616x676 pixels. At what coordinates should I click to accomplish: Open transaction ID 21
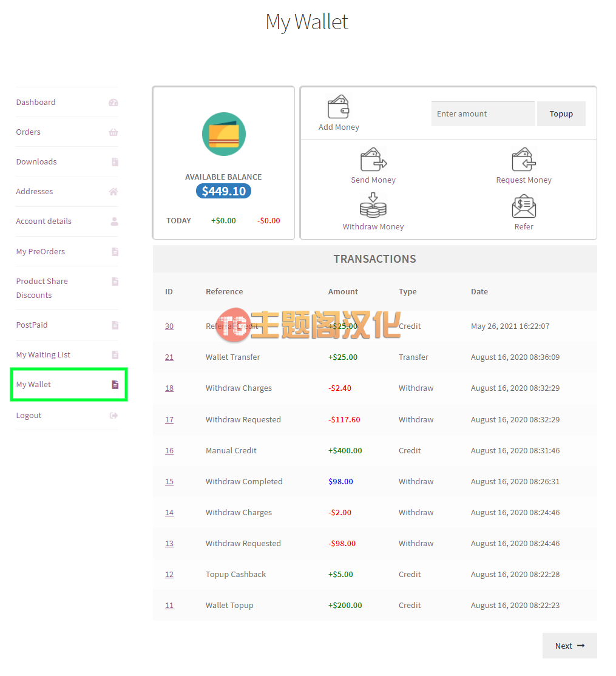(x=169, y=357)
